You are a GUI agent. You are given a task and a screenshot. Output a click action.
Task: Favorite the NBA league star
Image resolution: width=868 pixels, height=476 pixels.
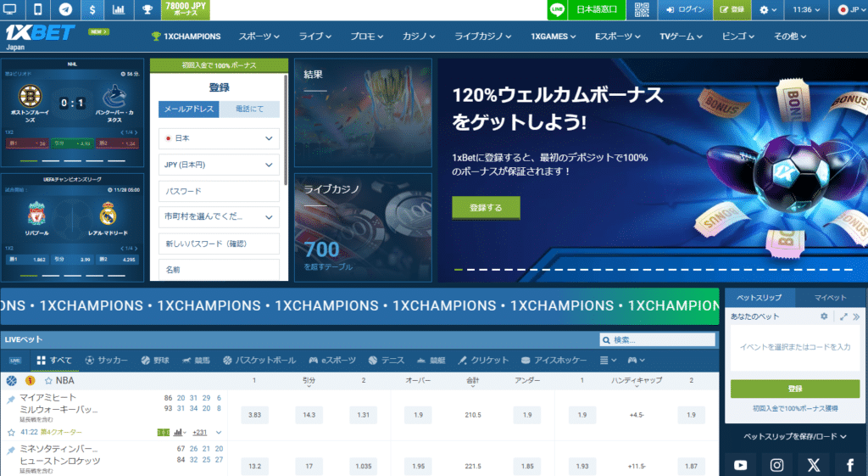pyautogui.click(x=48, y=381)
